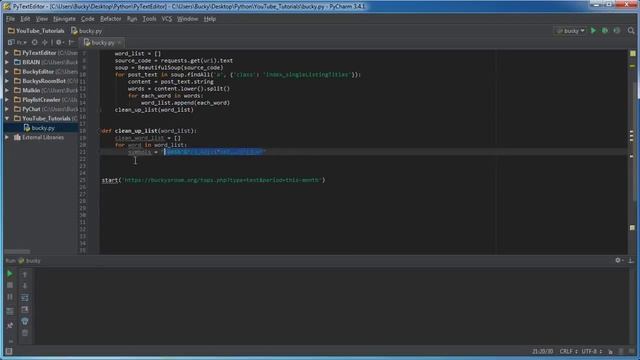Click YouTube_Tutorials breadcrumb in navigation bar
This screenshot has width=640, height=360.
pos(36,31)
